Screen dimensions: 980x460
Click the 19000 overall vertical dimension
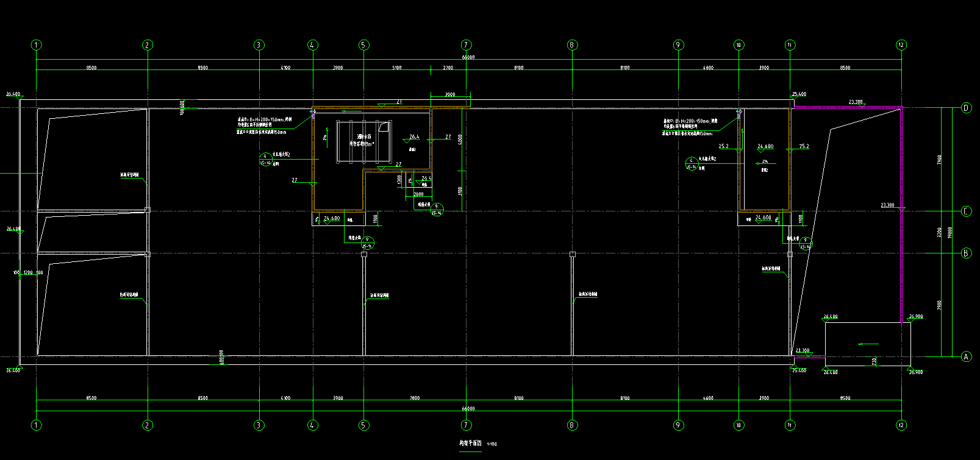pyautogui.click(x=950, y=232)
